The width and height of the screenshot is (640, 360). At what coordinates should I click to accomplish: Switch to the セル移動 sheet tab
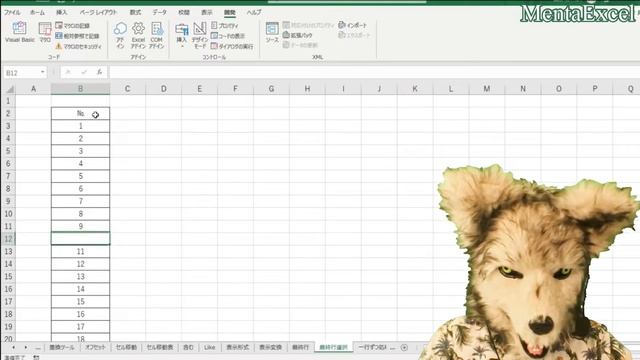(x=126, y=347)
